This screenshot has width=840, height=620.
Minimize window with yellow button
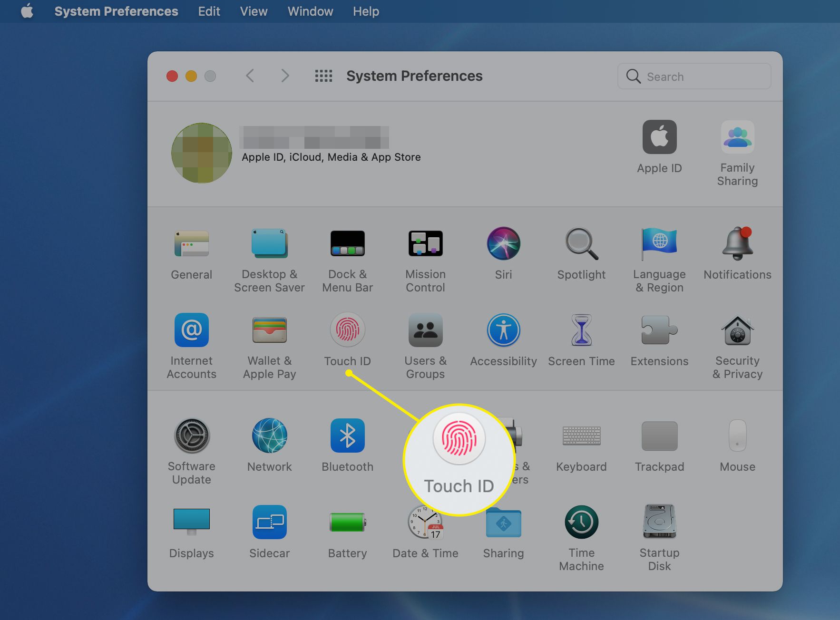point(191,76)
